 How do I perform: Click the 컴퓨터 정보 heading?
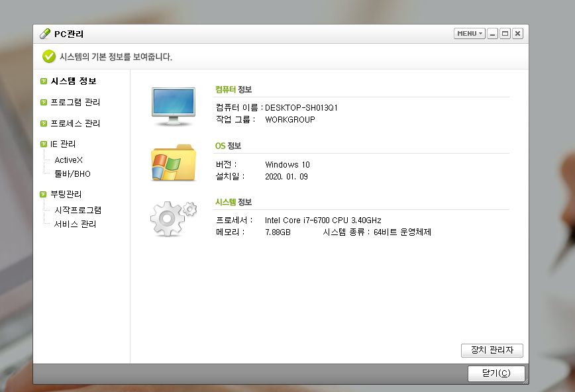(x=233, y=89)
